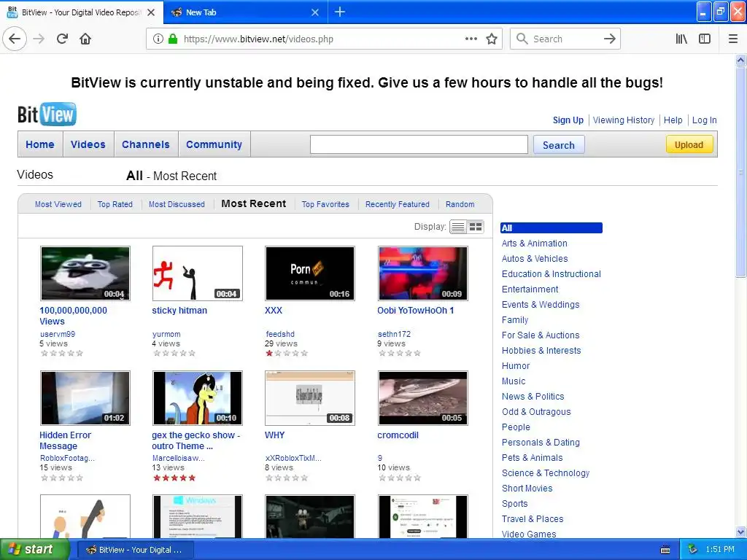The image size is (747, 560).
Task: Open the Library bookshelf icon
Action: tap(681, 39)
